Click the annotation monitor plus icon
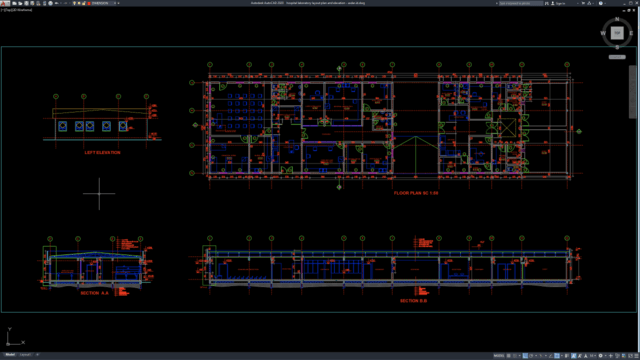Viewport: 640px width, 360px height. [x=611, y=356]
